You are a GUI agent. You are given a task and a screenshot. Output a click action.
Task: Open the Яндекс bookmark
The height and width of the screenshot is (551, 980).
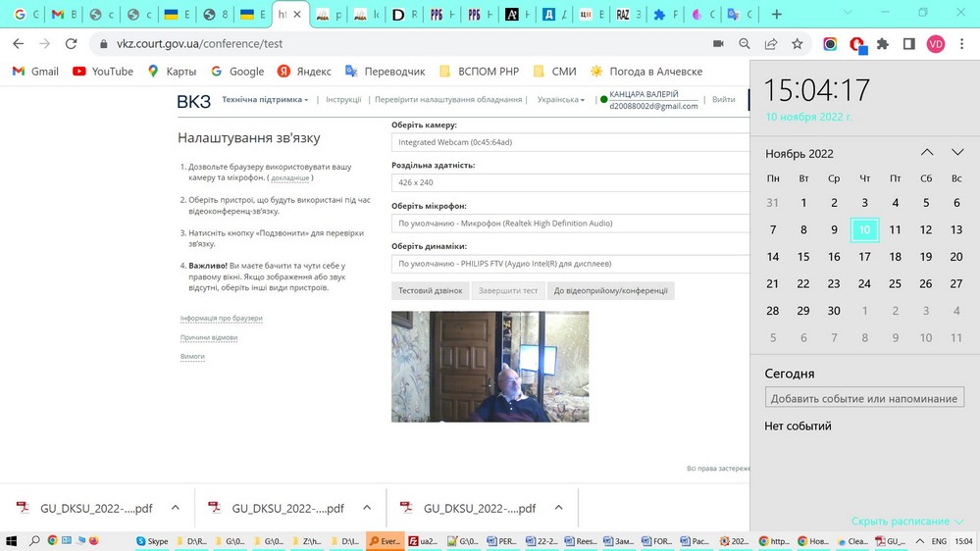(304, 72)
